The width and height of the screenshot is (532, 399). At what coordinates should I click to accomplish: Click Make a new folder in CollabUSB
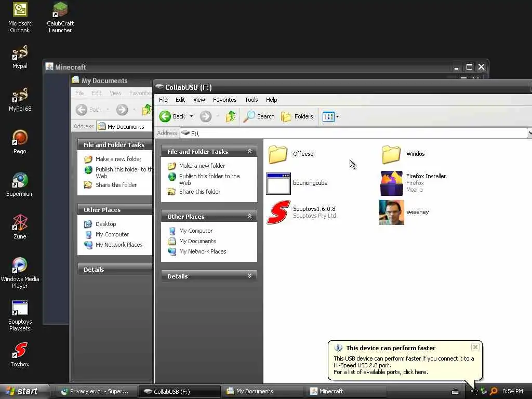pos(202,166)
